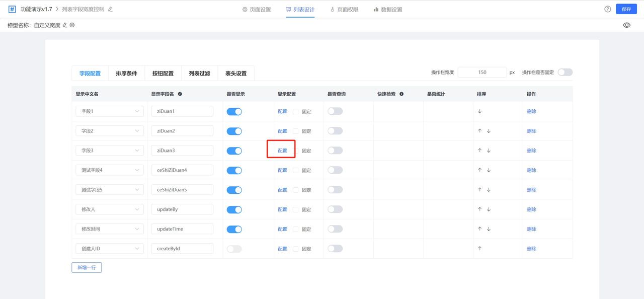切换到「表头设置」标签页
644x299 pixels.
click(236, 73)
